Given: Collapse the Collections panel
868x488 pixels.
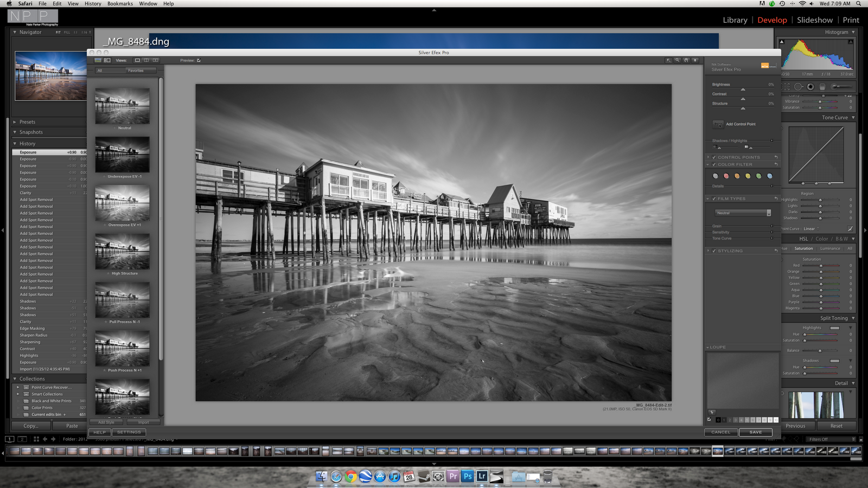Looking at the screenshot, I should (x=15, y=379).
